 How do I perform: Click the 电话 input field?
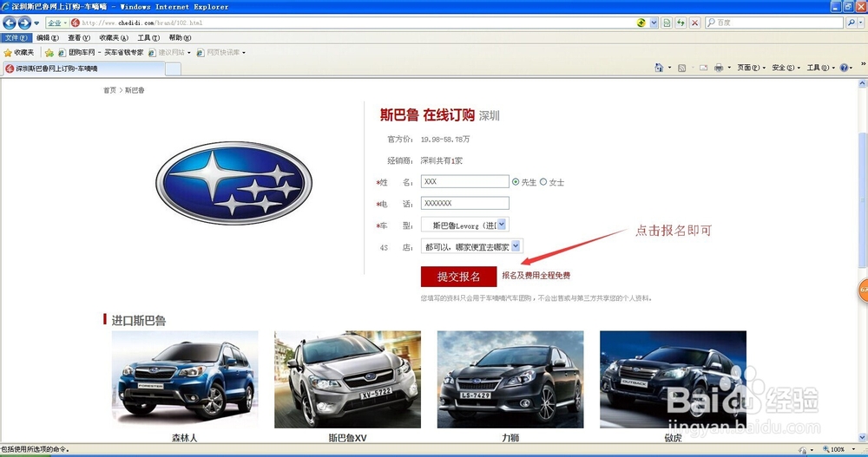(464, 203)
